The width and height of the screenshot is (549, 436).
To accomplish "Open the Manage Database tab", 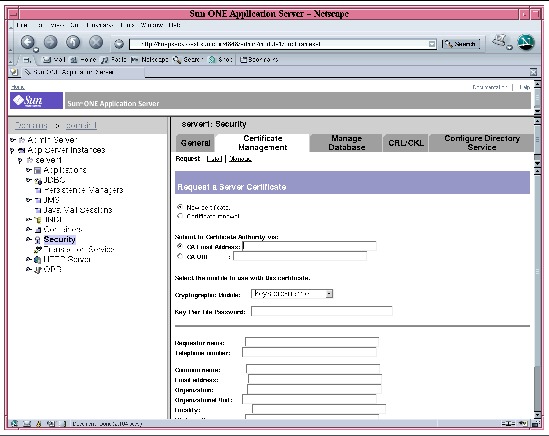I will (x=346, y=143).
